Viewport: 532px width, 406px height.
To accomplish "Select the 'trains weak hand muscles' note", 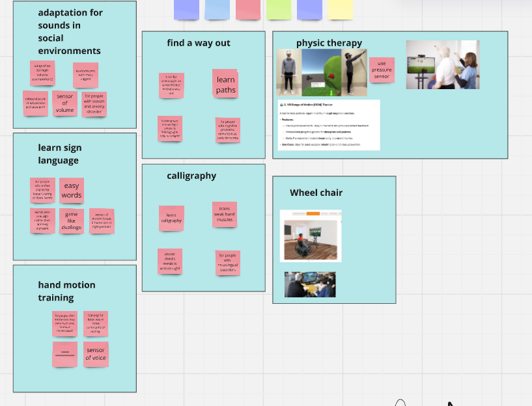I will [224, 214].
